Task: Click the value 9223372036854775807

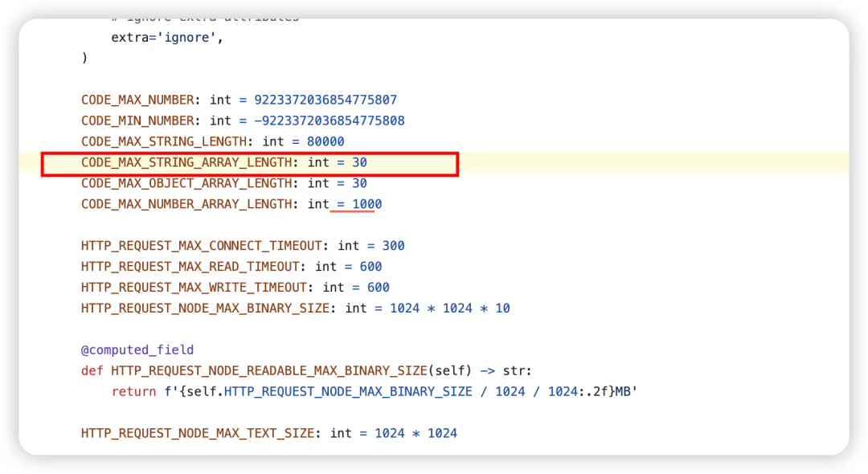Action: (x=325, y=100)
